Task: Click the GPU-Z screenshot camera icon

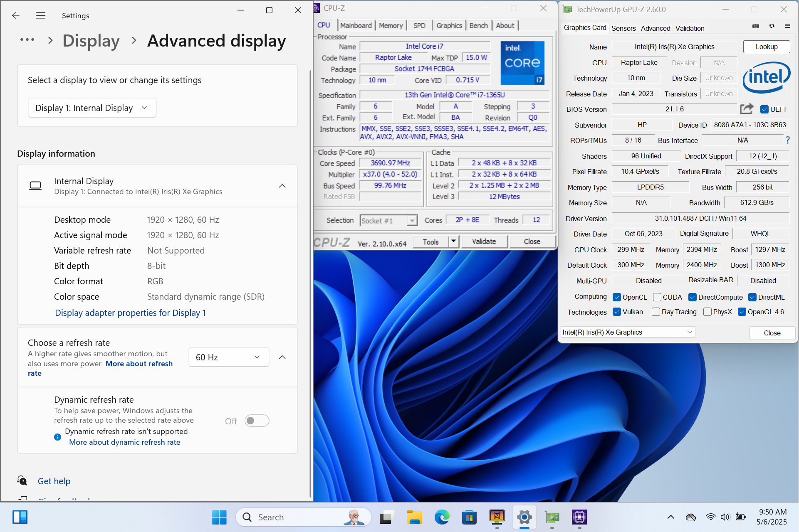Action: (756, 26)
